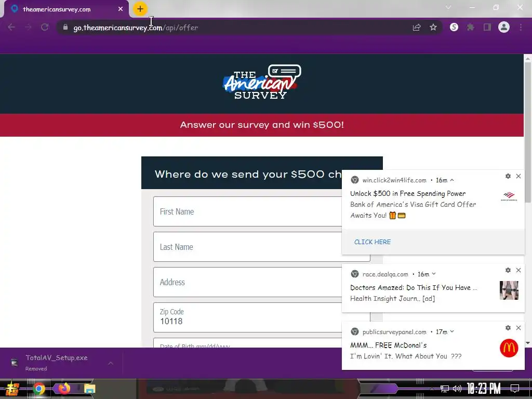This screenshot has width=532, height=399.
Task: Click The American Survey logo
Action: click(x=262, y=82)
